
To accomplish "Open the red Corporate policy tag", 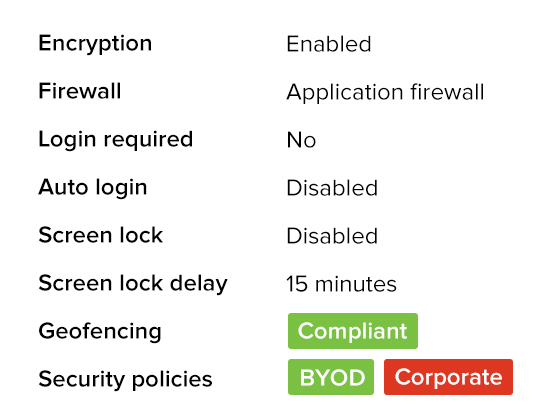I will (448, 377).
